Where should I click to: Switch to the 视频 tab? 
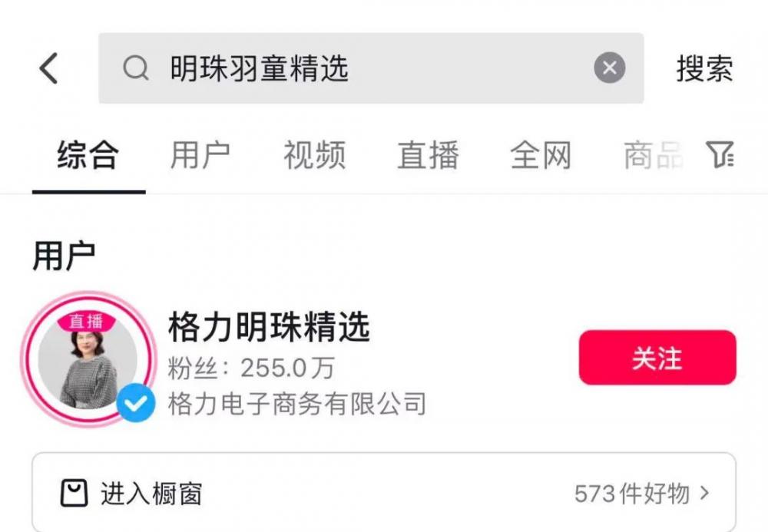tap(314, 155)
